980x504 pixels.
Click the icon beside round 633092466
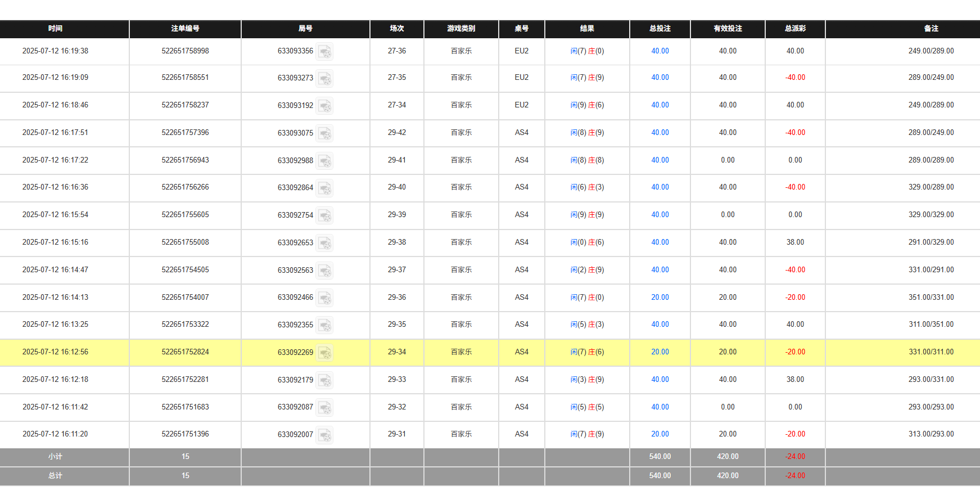324,298
